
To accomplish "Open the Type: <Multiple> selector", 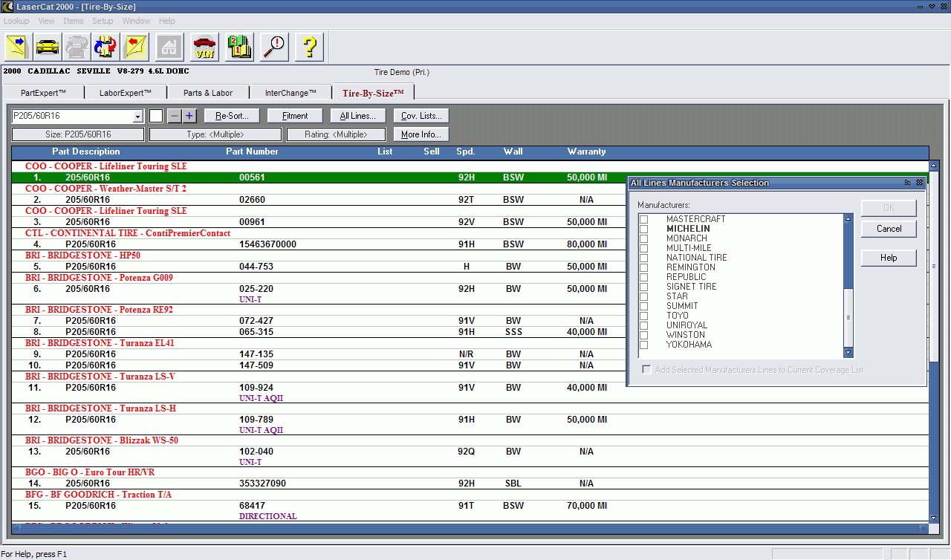I will click(215, 134).
